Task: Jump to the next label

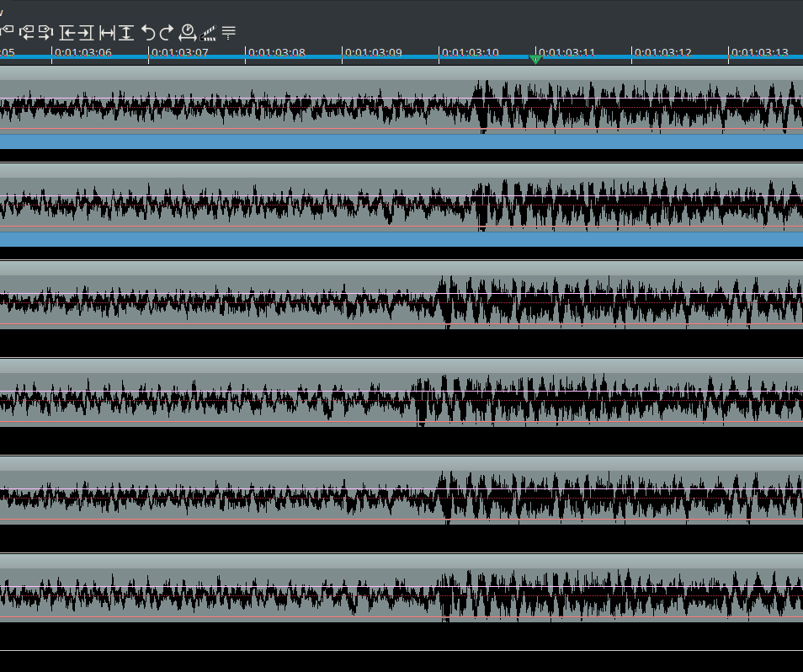Action: click(45, 33)
